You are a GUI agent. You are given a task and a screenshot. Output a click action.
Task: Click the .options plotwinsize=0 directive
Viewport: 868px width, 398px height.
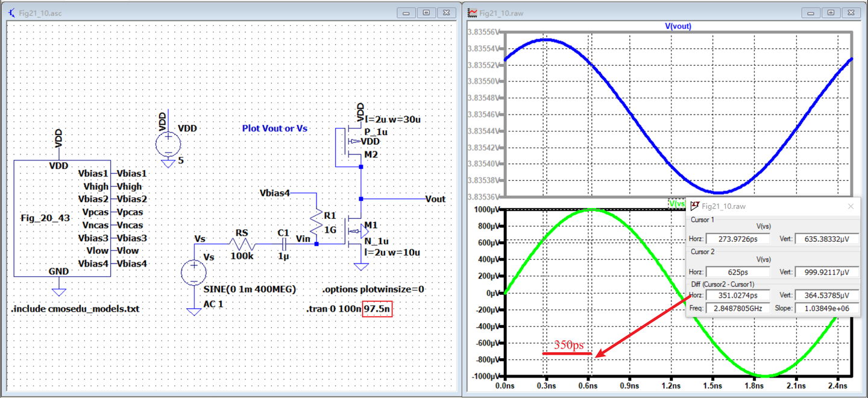(x=374, y=289)
